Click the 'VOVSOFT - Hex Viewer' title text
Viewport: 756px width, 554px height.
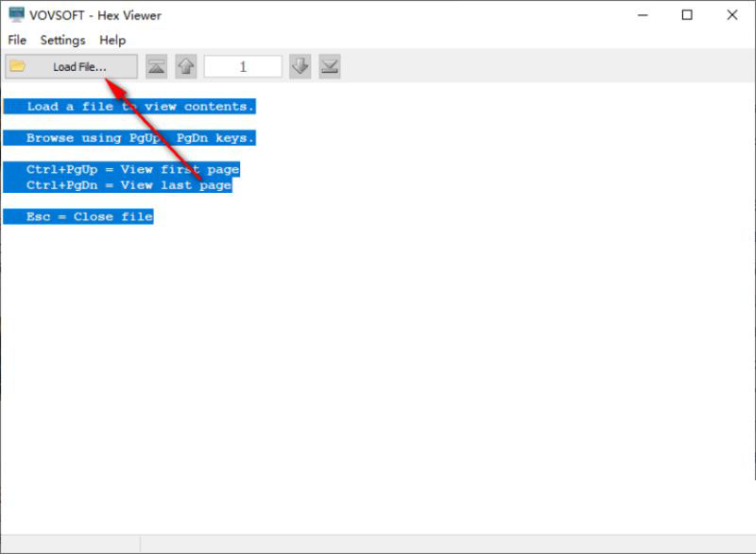tap(94, 15)
